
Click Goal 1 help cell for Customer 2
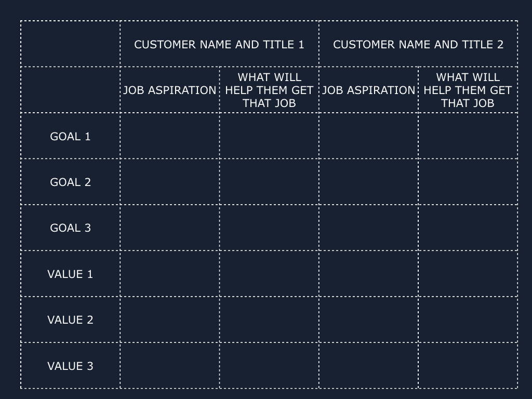(x=468, y=136)
